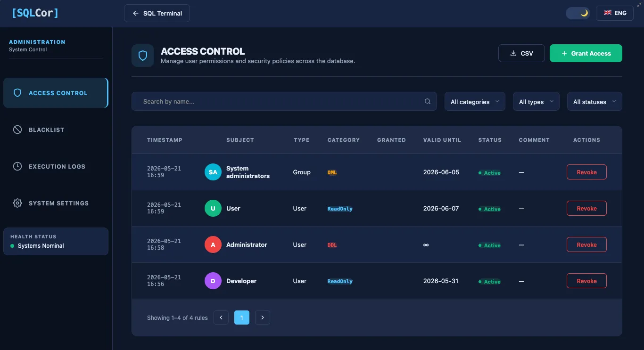Toggle the dark mode moon switch
Viewport: 644px width, 350px height.
click(578, 13)
